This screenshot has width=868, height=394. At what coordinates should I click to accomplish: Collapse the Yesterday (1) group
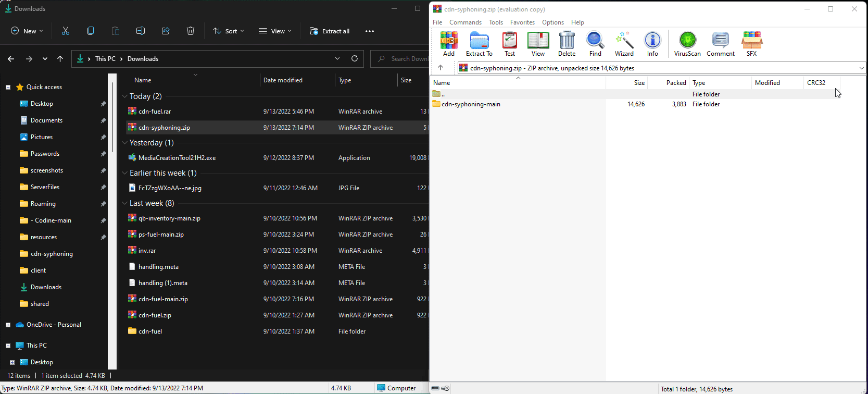point(124,143)
